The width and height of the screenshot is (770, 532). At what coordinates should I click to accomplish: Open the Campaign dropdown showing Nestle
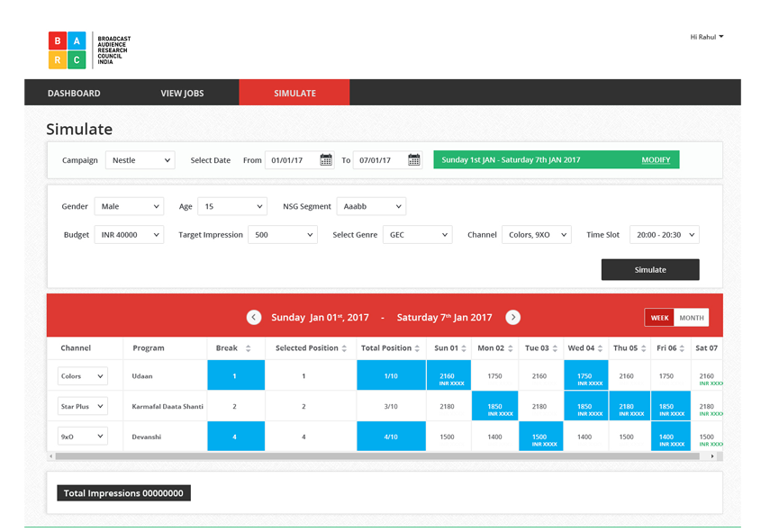point(140,160)
